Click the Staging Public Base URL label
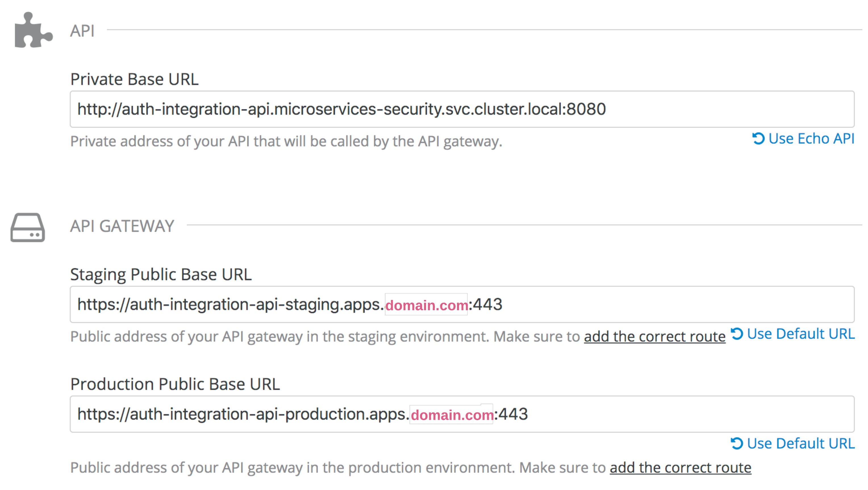This screenshot has width=868, height=490. [x=161, y=274]
